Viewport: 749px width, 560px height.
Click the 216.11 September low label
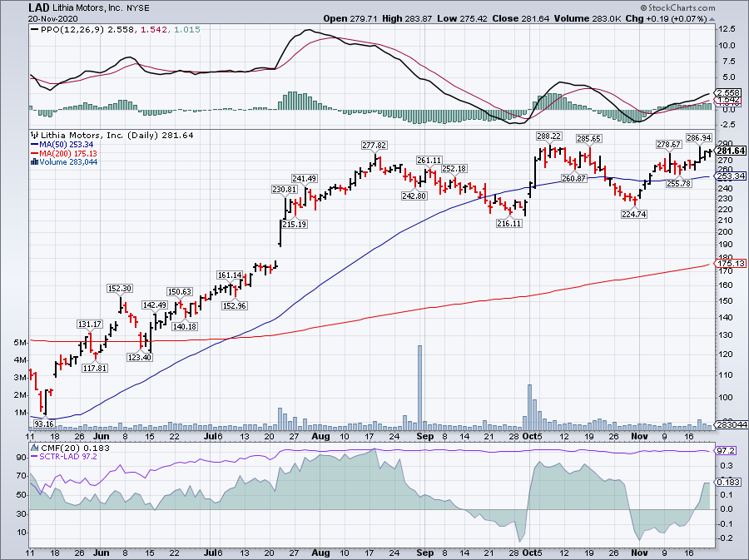click(509, 223)
